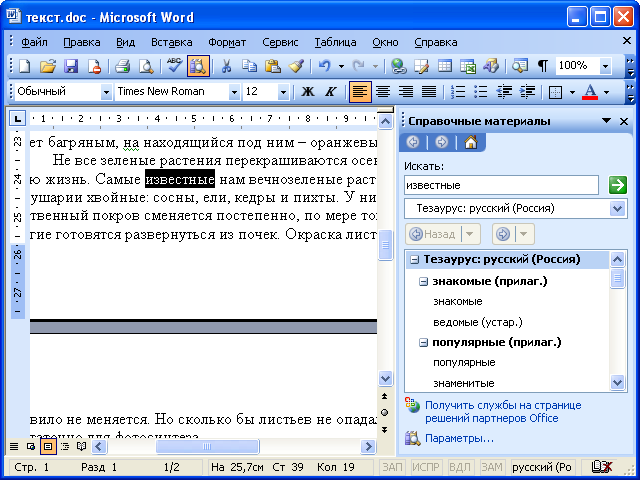Open the Вставка menu
This screenshot has width=640, height=480.
[x=171, y=42]
